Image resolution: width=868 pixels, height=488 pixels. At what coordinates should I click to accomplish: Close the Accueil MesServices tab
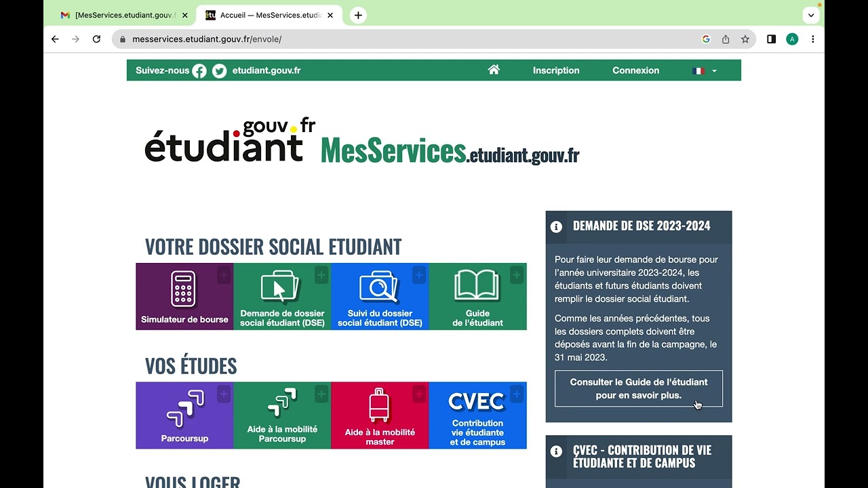click(x=330, y=15)
